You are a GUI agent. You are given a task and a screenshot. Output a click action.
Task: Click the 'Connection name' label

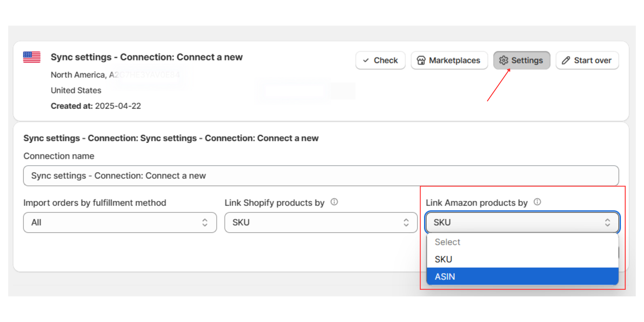coord(59,156)
